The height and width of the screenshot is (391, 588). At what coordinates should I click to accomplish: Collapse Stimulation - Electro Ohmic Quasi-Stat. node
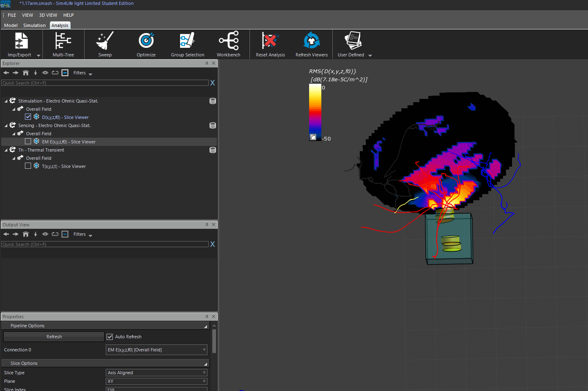6,101
